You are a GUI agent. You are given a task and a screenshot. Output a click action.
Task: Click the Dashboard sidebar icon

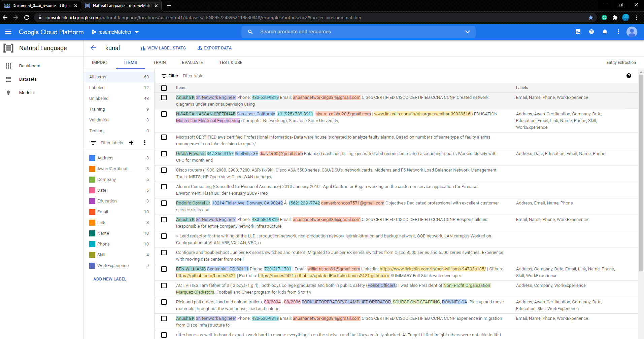tap(8, 66)
